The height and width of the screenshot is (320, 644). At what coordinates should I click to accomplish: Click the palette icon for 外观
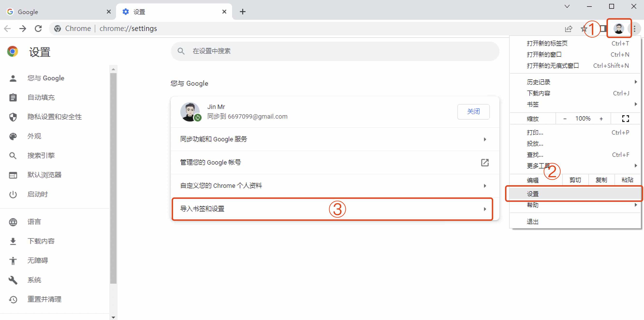[13, 137]
